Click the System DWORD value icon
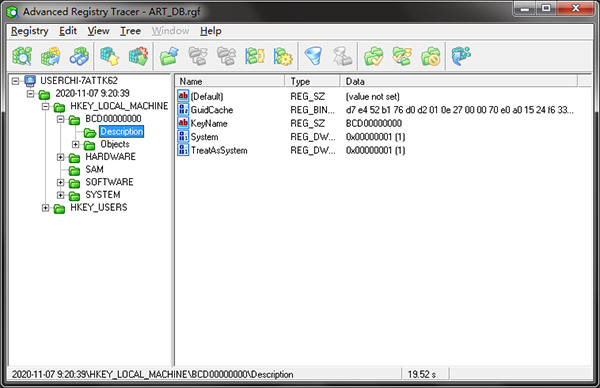Image resolution: width=600 pixels, height=388 pixels. coord(183,136)
